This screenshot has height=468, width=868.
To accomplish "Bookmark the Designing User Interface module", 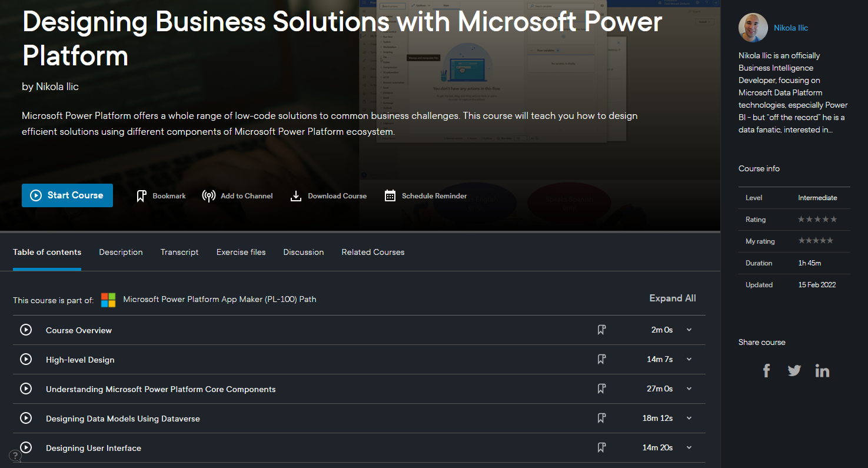I will 601,447.
